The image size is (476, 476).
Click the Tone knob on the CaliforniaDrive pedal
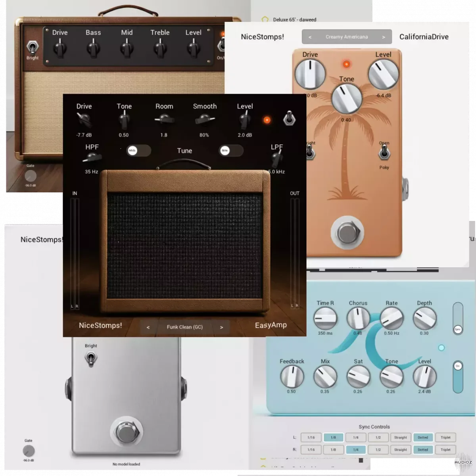[x=347, y=98]
